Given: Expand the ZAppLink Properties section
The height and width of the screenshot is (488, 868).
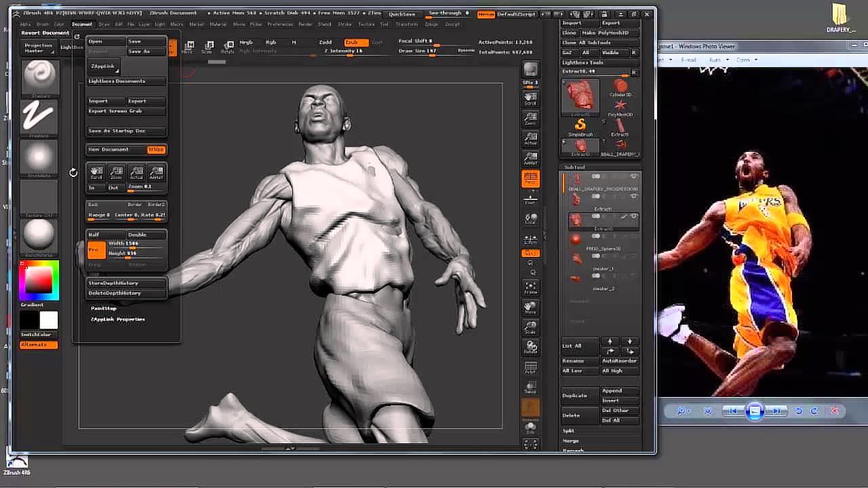Looking at the screenshot, I should point(118,319).
